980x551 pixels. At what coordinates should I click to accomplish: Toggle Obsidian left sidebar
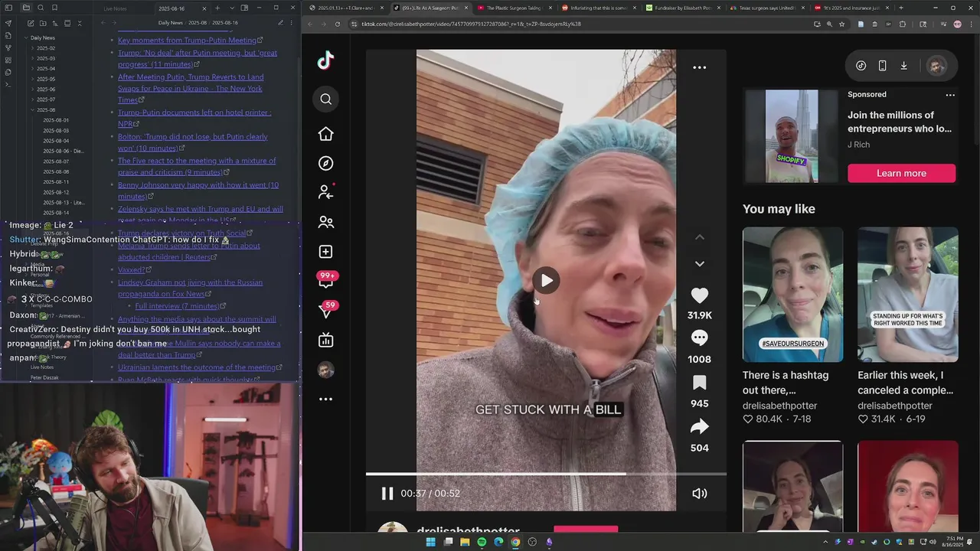pos(8,8)
